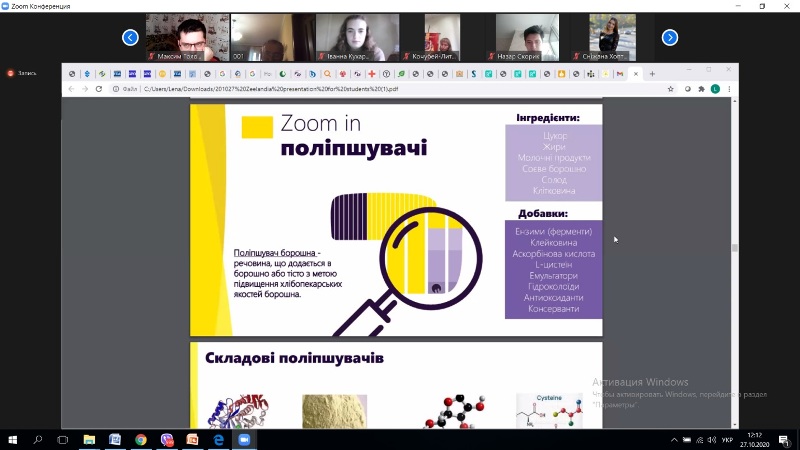This screenshot has width=800, height=450.
Task: Switch to the red cross icon tab
Action: (371, 74)
